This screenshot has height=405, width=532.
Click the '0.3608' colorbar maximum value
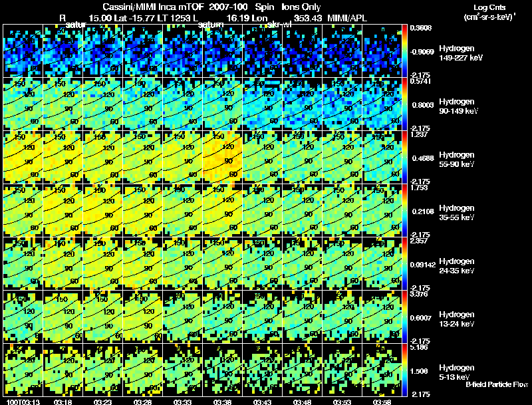(421, 28)
